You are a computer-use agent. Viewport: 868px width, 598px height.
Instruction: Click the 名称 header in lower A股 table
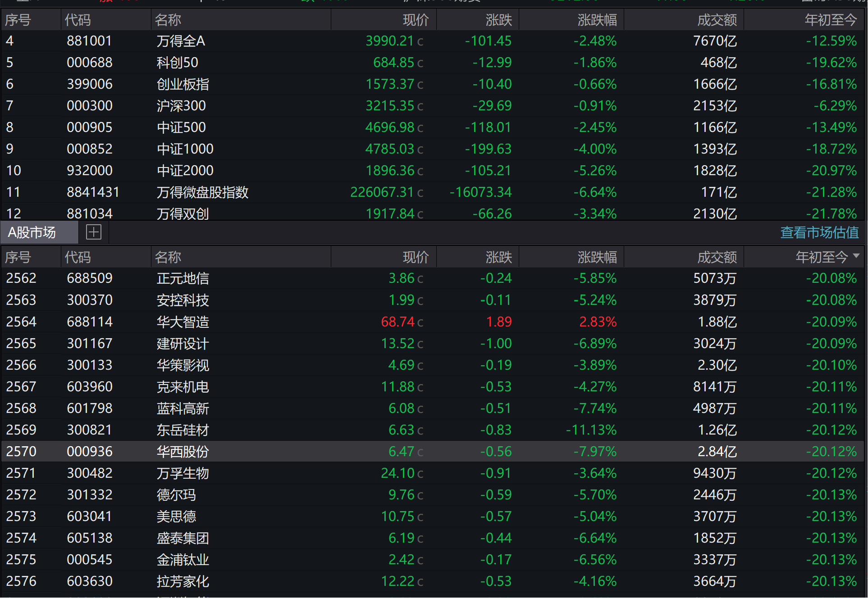click(168, 257)
